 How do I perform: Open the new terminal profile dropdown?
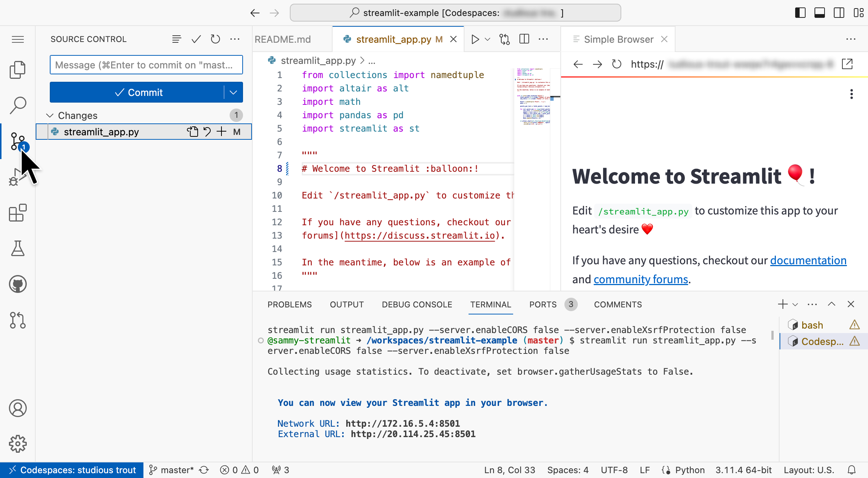795,304
